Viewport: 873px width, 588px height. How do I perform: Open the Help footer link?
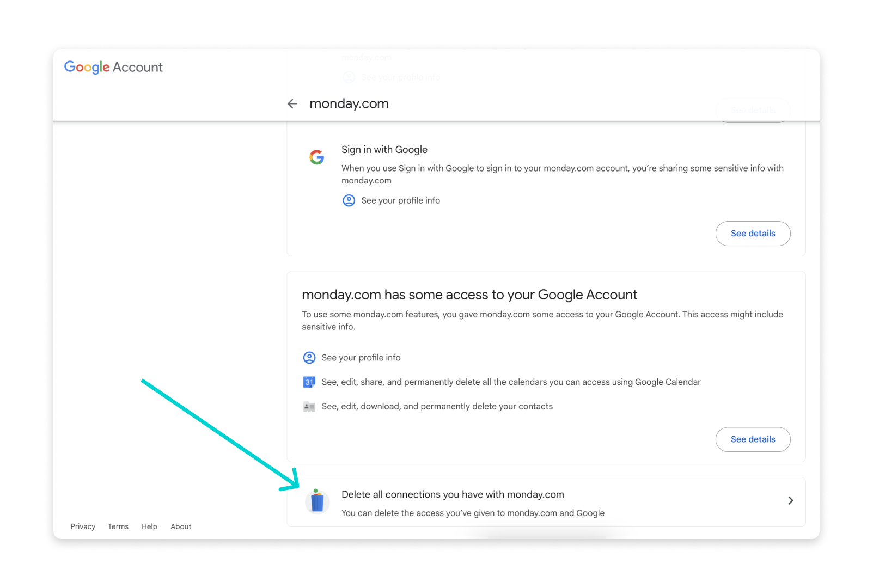coord(149,526)
